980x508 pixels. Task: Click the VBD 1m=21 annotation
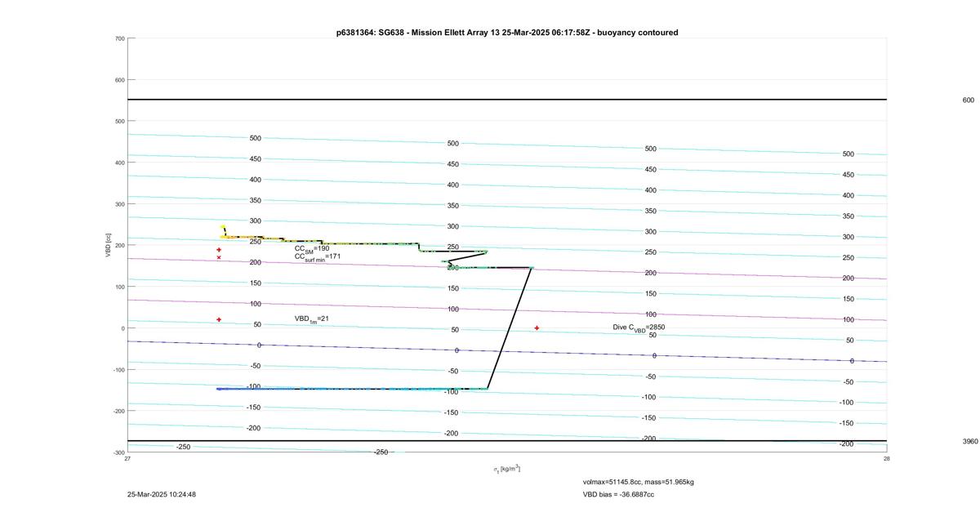click(311, 319)
